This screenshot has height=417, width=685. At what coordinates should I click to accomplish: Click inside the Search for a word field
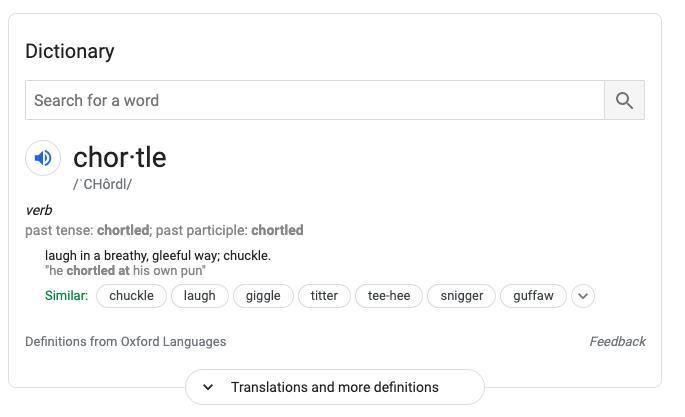pos(315,100)
